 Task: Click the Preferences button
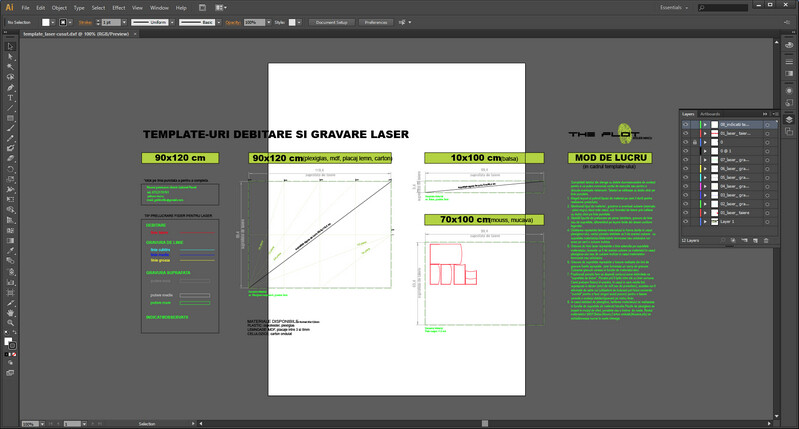tap(376, 21)
